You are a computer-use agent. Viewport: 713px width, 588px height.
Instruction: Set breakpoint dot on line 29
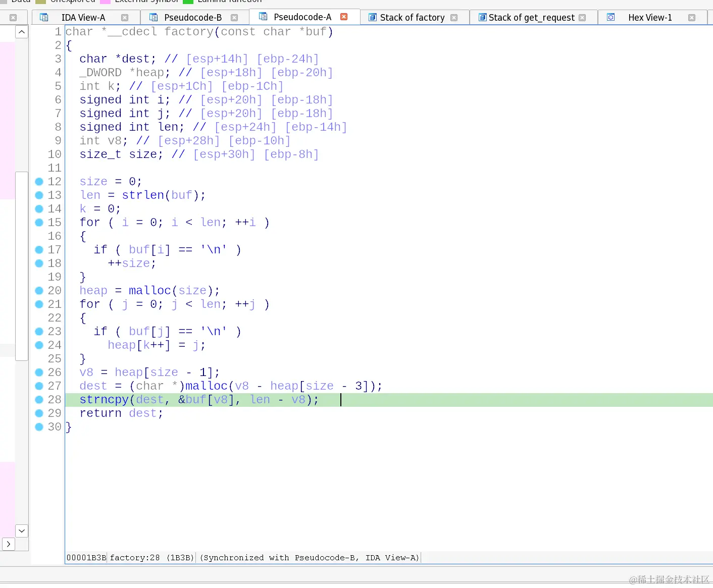click(39, 413)
